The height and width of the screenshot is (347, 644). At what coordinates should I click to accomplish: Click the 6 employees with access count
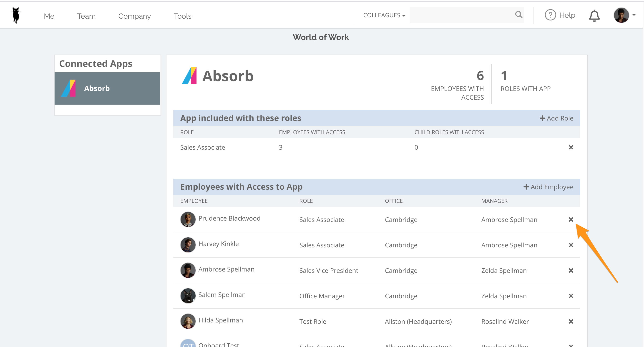click(480, 75)
